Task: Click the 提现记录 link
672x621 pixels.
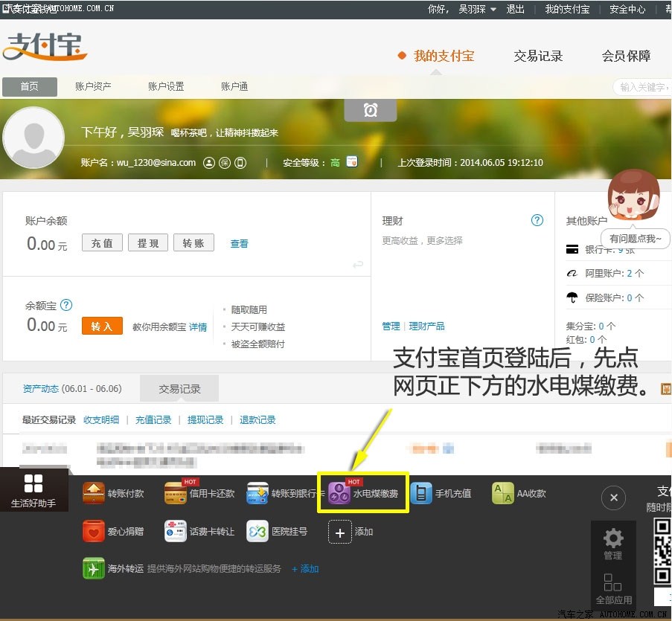Action: click(205, 419)
